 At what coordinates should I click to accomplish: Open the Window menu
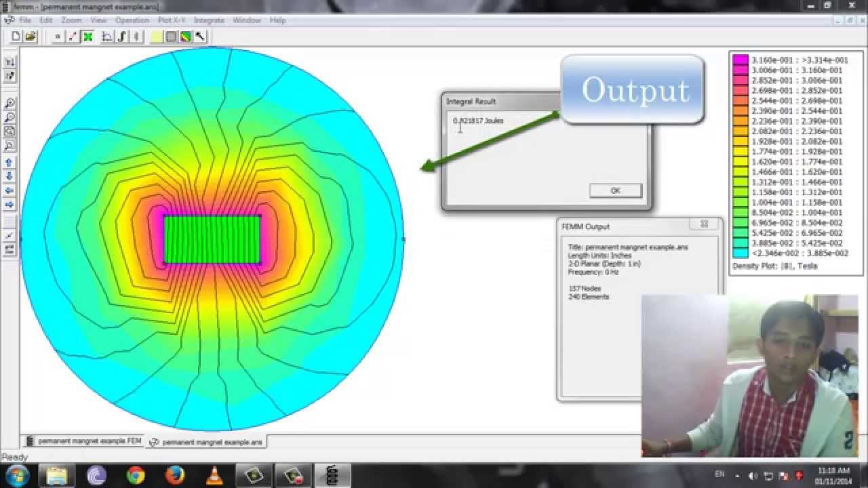pos(247,20)
